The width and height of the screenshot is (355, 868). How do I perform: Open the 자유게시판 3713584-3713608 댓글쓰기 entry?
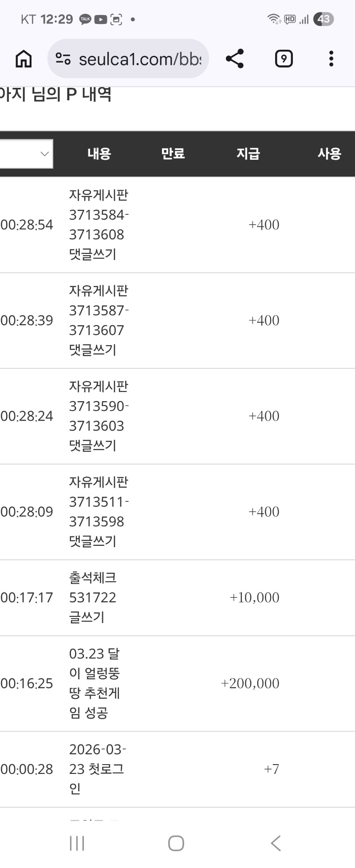tap(99, 225)
